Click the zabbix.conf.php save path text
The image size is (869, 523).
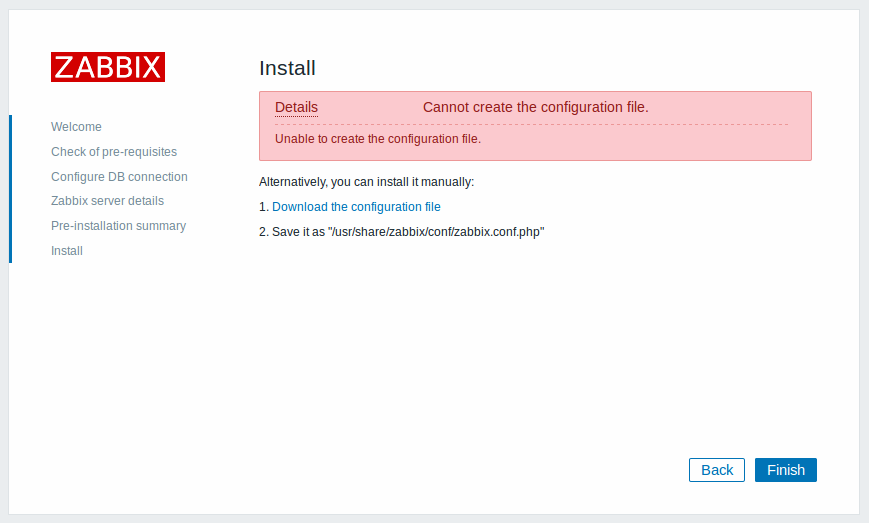click(x=436, y=232)
